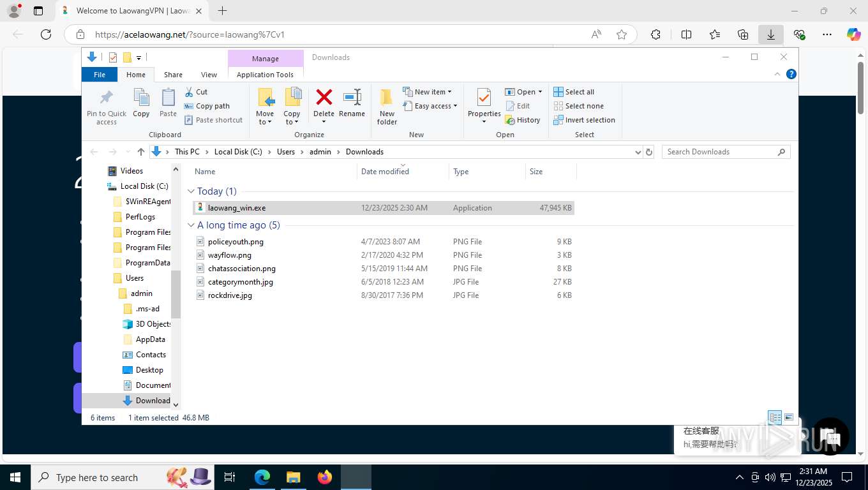
Task: Click Select all in the ribbon
Action: (x=574, y=92)
